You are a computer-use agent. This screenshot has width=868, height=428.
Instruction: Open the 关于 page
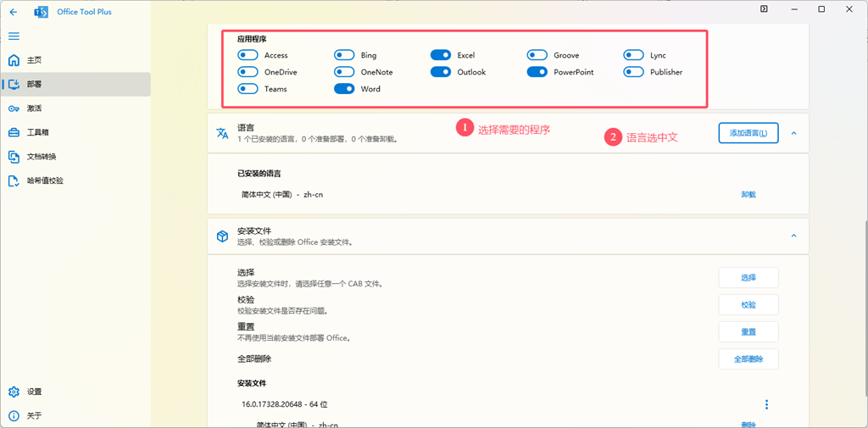(75, 415)
